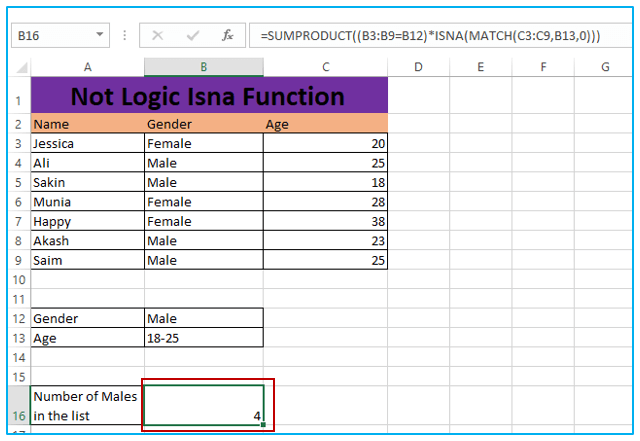Image resolution: width=640 pixels, height=441 pixels.
Task: Select Jessica's age cell 20
Action: click(325, 143)
